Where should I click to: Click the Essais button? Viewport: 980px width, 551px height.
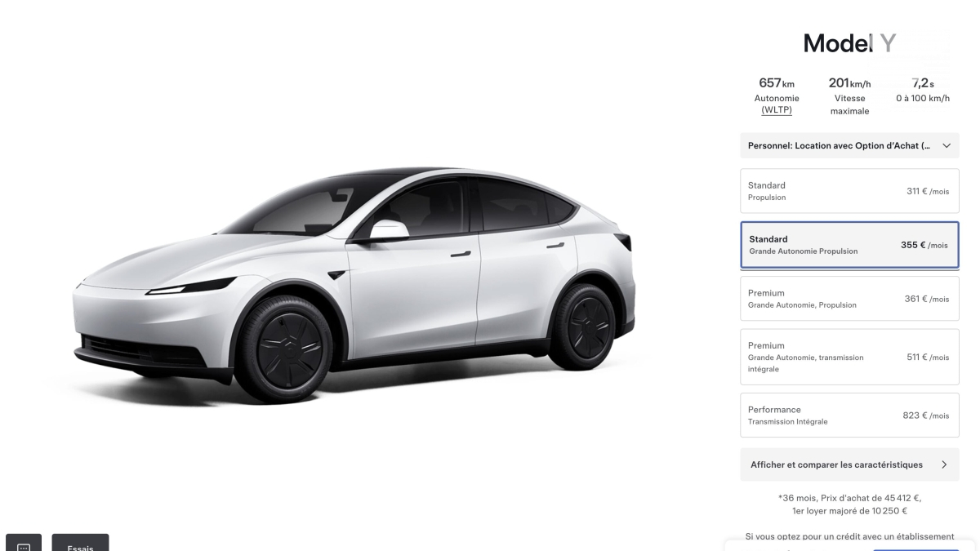(80, 544)
